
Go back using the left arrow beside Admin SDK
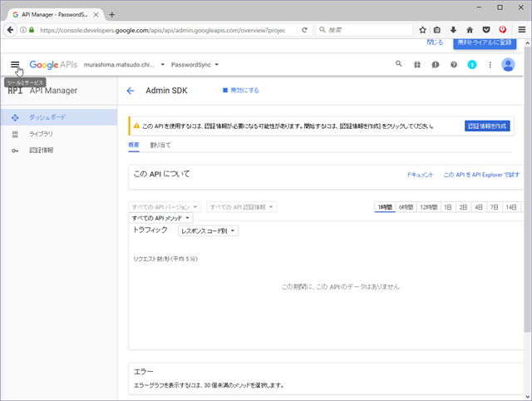131,91
